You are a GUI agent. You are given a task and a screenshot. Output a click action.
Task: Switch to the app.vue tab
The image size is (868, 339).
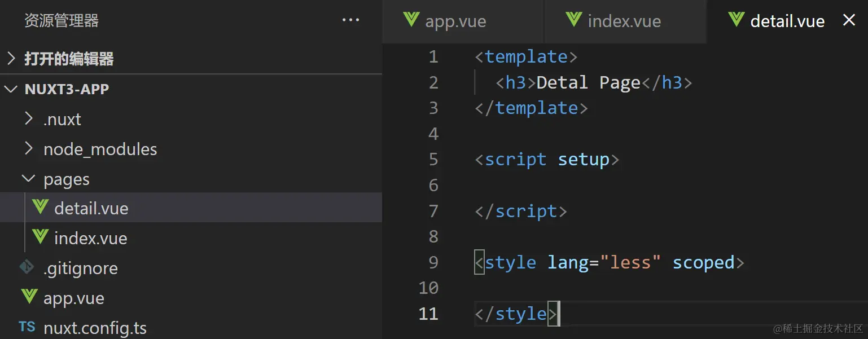click(x=455, y=21)
